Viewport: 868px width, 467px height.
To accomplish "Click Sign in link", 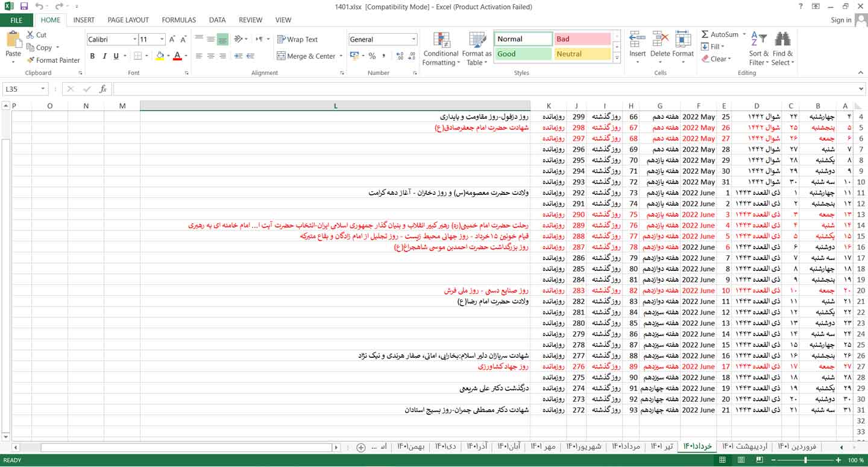I will (x=841, y=20).
